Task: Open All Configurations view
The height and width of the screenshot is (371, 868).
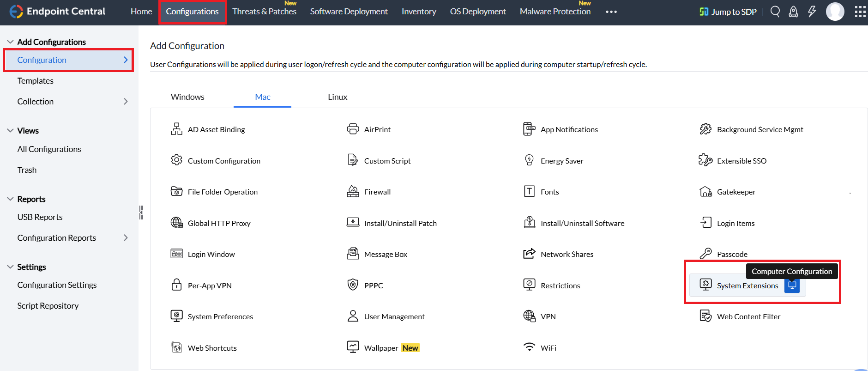Action: click(x=49, y=149)
